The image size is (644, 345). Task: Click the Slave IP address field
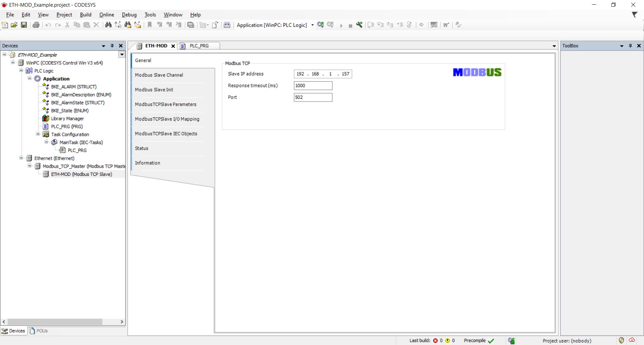click(x=323, y=74)
